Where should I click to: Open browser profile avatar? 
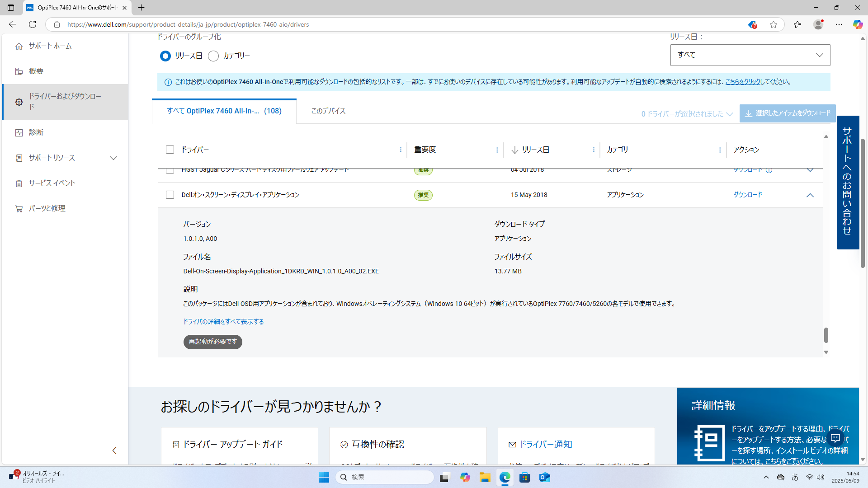(x=818, y=24)
